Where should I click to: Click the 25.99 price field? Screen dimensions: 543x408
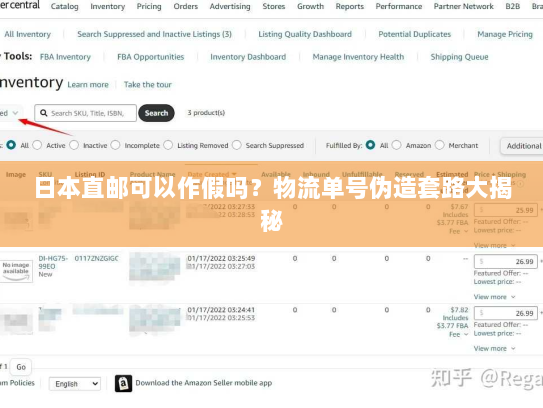coord(506,210)
